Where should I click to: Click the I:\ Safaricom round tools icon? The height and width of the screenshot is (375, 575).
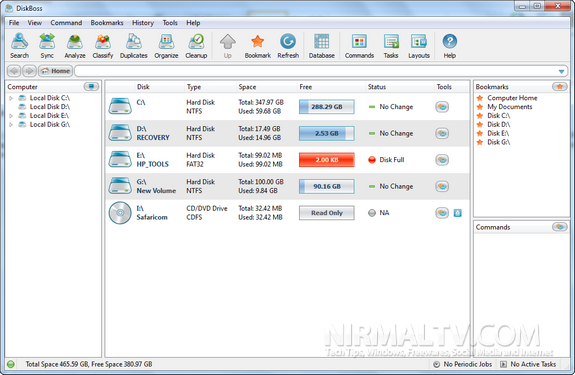click(x=442, y=213)
